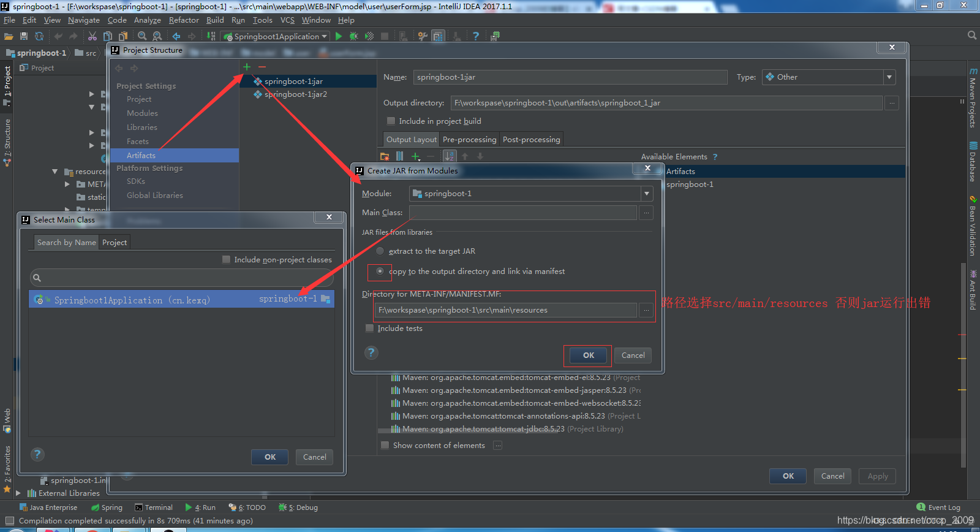This screenshot has height=532, width=980.
Task: Click green plus to add artifact
Action: (x=247, y=66)
